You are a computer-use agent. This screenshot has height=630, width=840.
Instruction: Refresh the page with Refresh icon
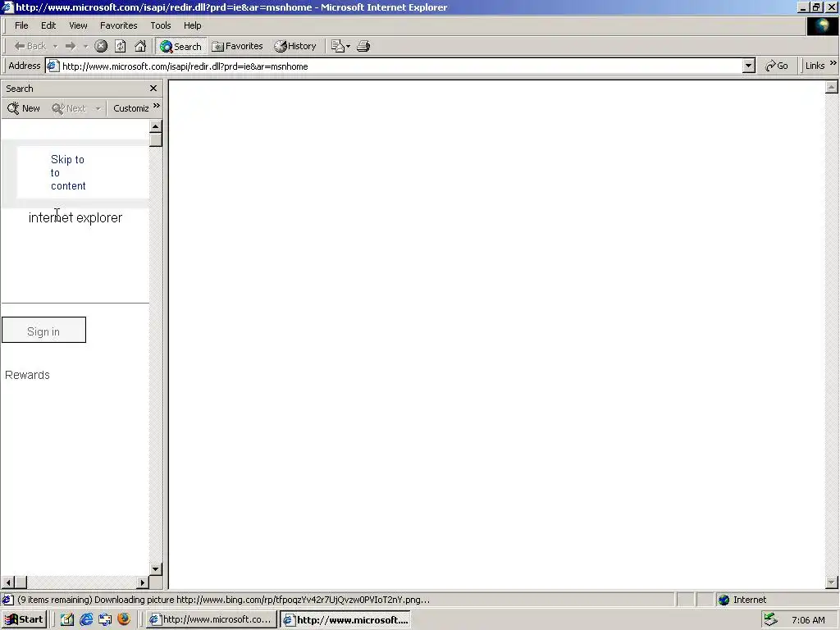(x=121, y=46)
